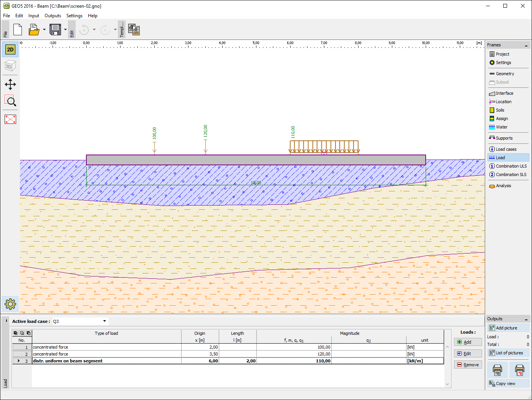532x400 pixels.
Task: Switch to 2D view mode
Action: coord(10,49)
